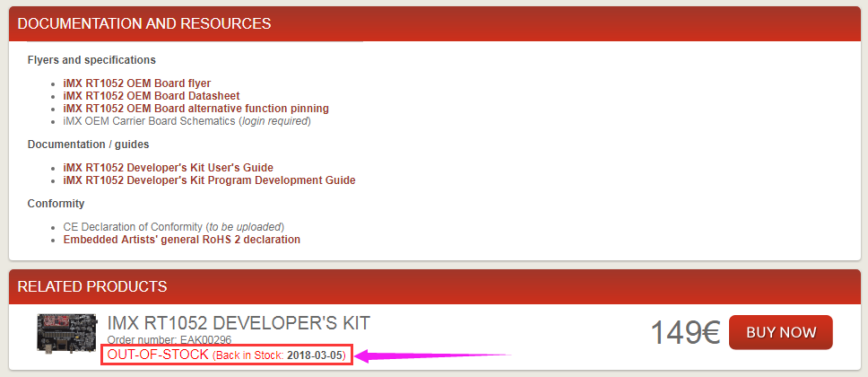Open Developer's Kit User's Guide link

pyautogui.click(x=169, y=168)
